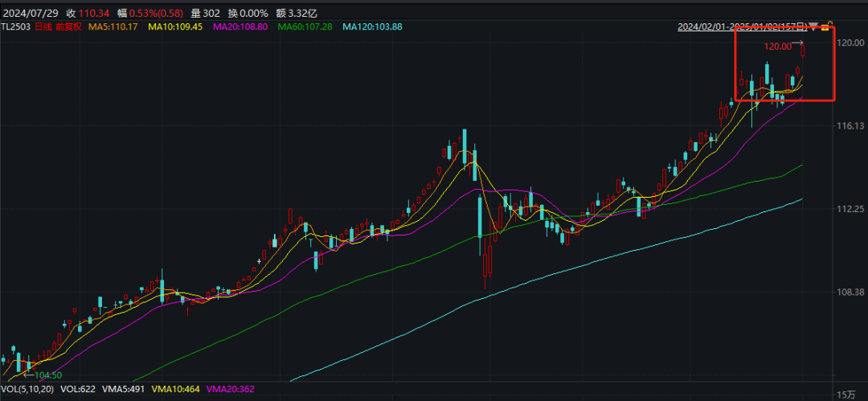Click the 116.13 price axis label
This screenshot has width=868, height=401.
point(851,126)
